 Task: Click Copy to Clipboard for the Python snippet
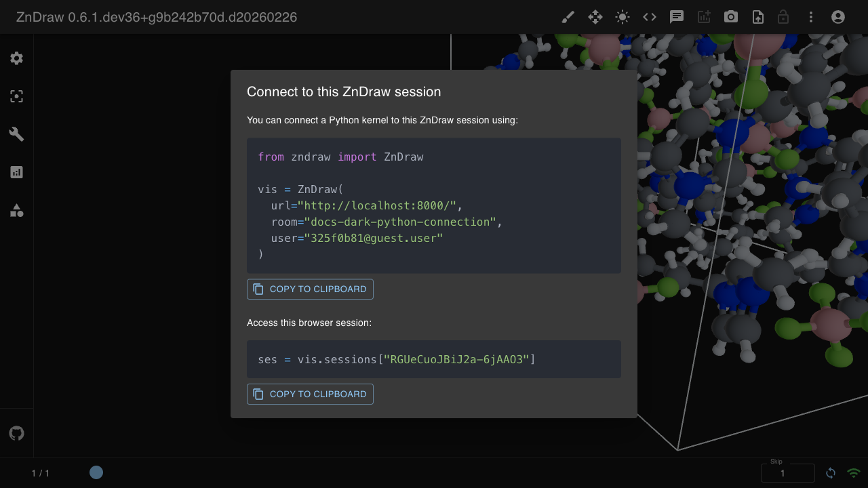(x=310, y=289)
